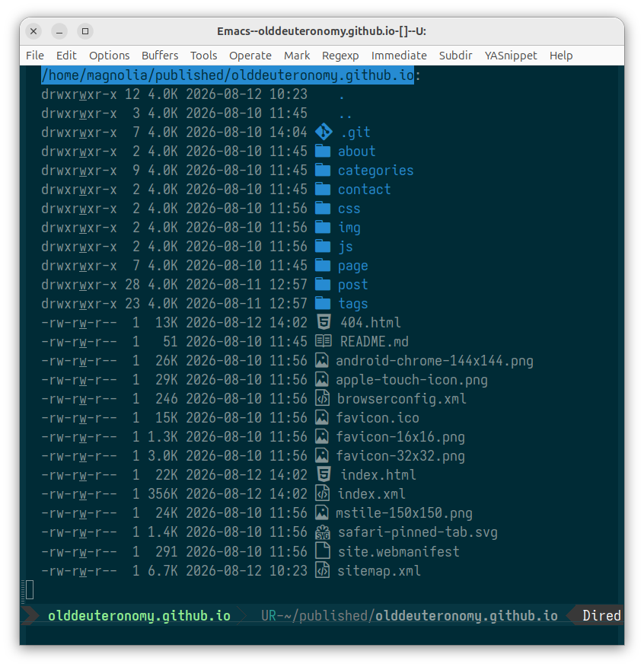Open the Immediate menu

pos(399,56)
